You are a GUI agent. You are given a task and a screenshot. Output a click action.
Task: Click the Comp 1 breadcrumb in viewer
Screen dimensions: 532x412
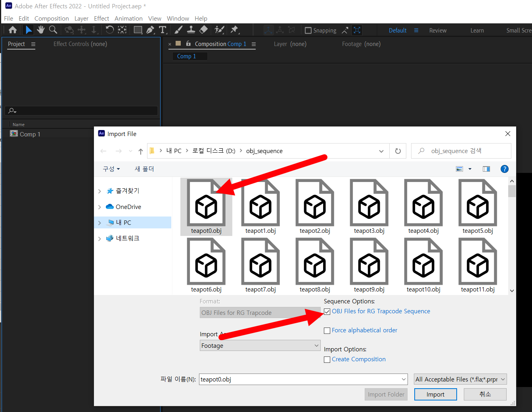(x=187, y=56)
